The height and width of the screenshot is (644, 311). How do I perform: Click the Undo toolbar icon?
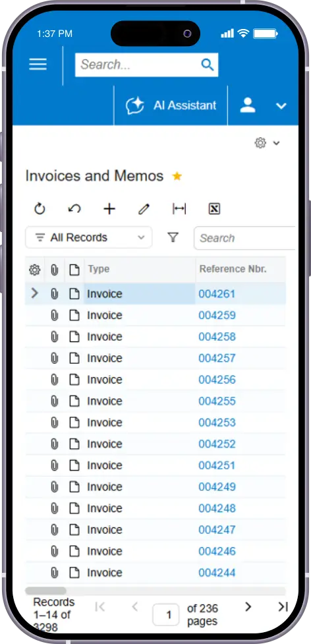74,209
